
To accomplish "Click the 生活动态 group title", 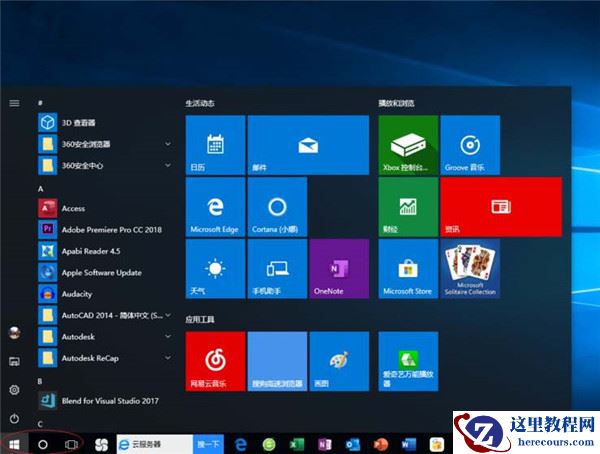I will tap(200, 103).
